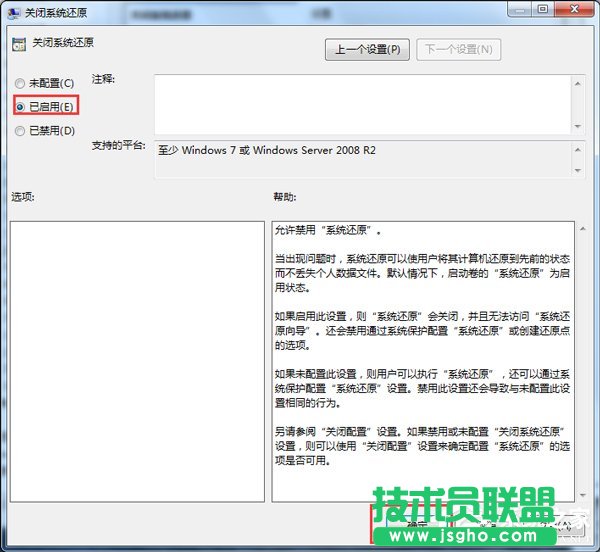Go to previous setting 上一个设置(P)
This screenshot has height=552, width=600.
[367, 49]
